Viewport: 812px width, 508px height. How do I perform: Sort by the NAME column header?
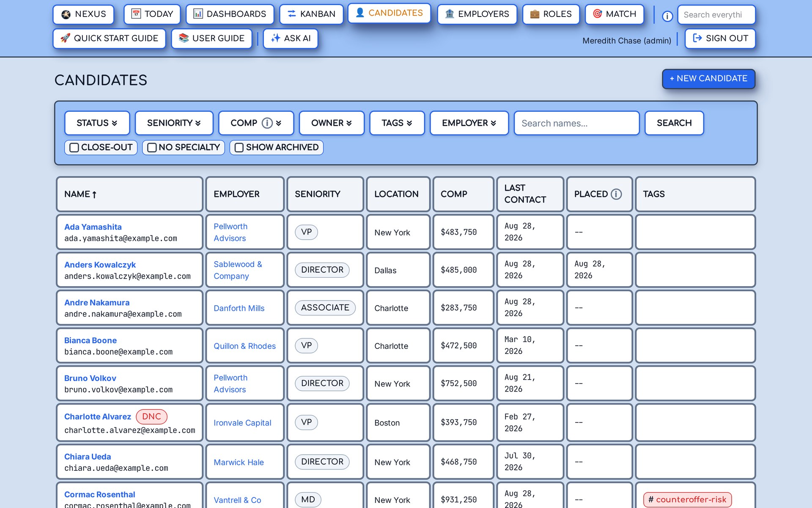(80, 194)
